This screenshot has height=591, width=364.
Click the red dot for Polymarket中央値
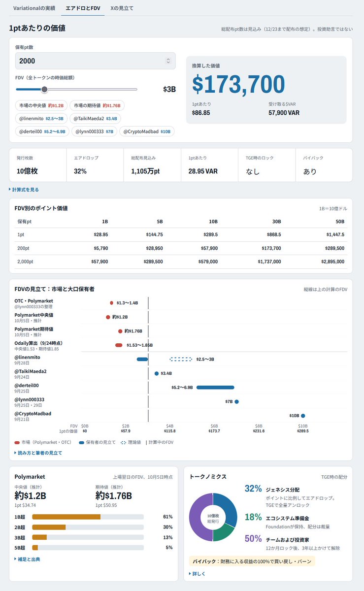[x=108, y=317]
